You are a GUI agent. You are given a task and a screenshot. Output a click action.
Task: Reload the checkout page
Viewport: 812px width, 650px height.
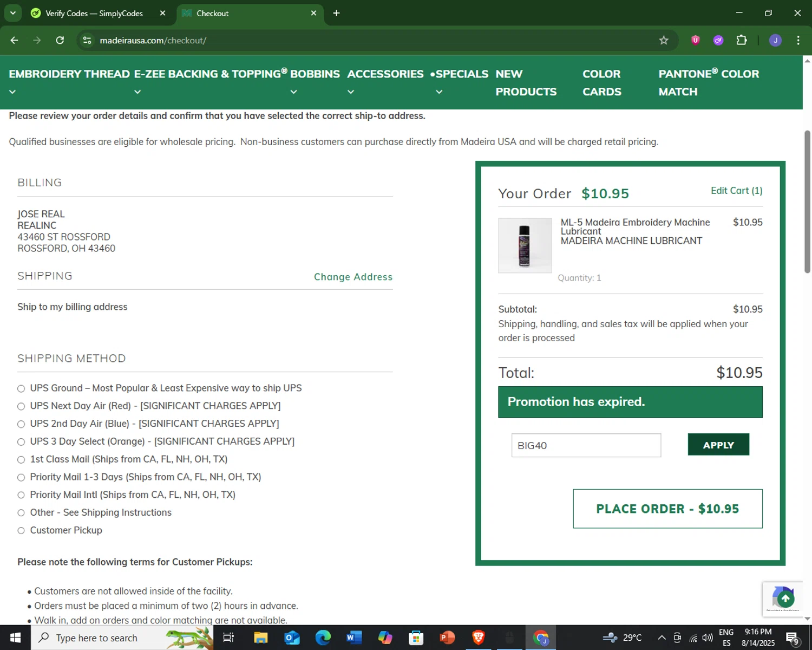(60, 40)
